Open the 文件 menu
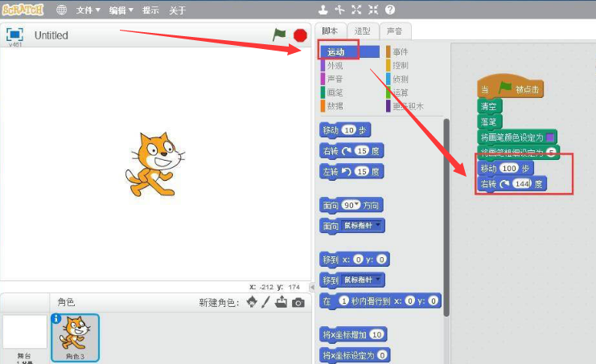The width and height of the screenshot is (596, 364). (88, 10)
